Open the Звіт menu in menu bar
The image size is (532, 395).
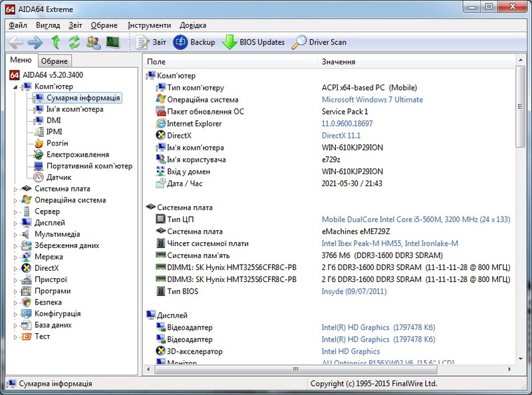pos(75,25)
